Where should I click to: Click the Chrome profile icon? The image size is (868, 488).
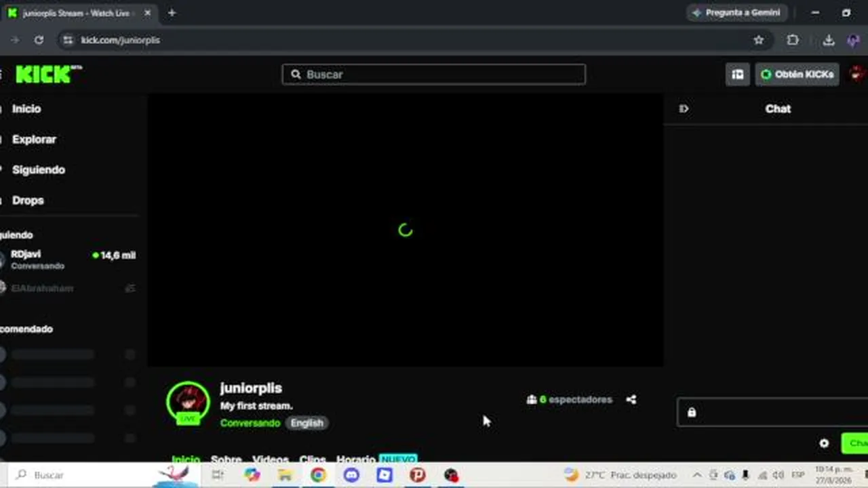(854, 40)
